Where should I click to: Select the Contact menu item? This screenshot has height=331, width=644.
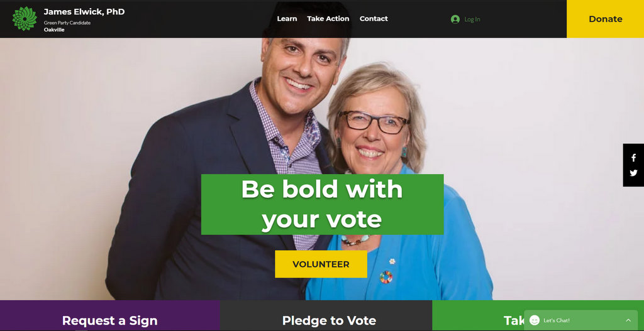click(x=374, y=18)
